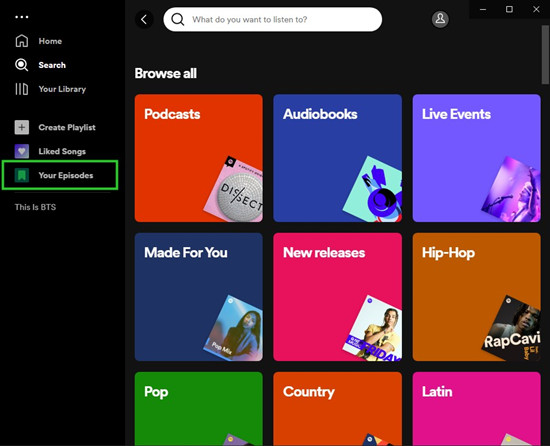Open the This Is BTS playlist
This screenshot has width=550, height=446.
coord(35,207)
